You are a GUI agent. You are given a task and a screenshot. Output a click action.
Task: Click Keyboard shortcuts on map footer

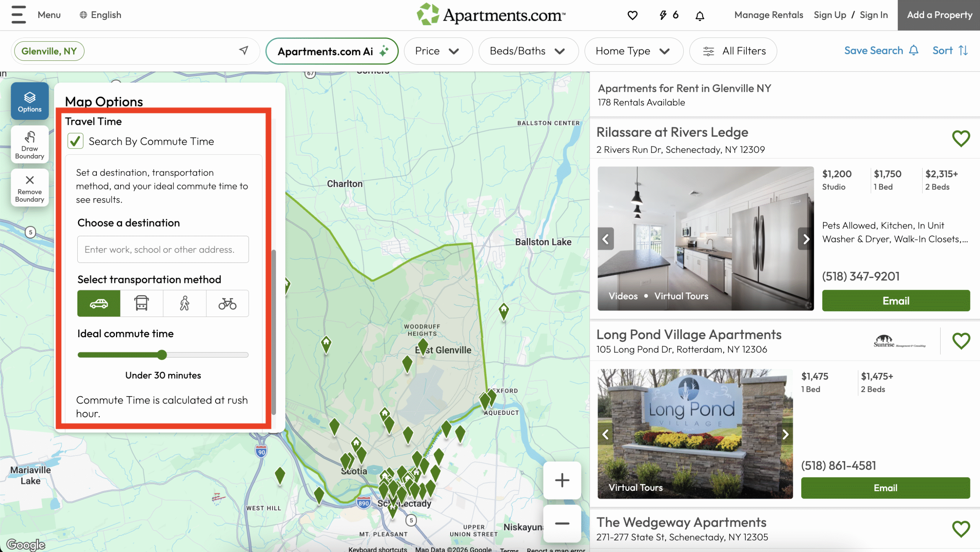click(377, 549)
